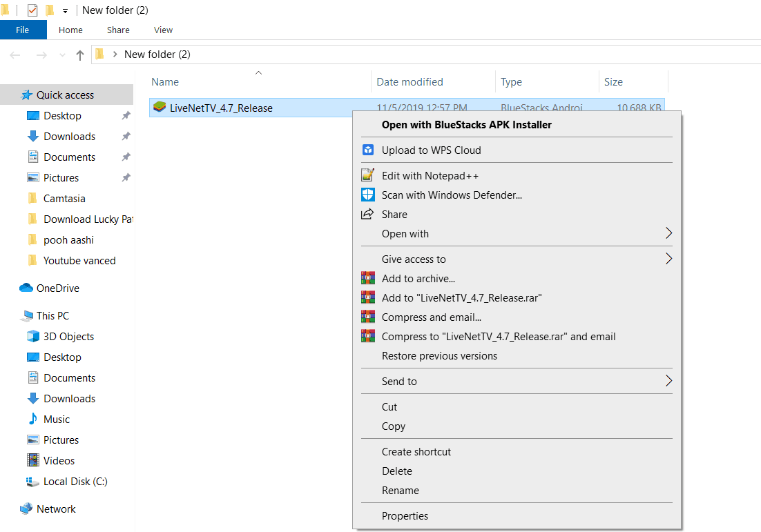The width and height of the screenshot is (761, 532).
Task: Expand the Open with submenu arrow
Action: pyautogui.click(x=668, y=233)
